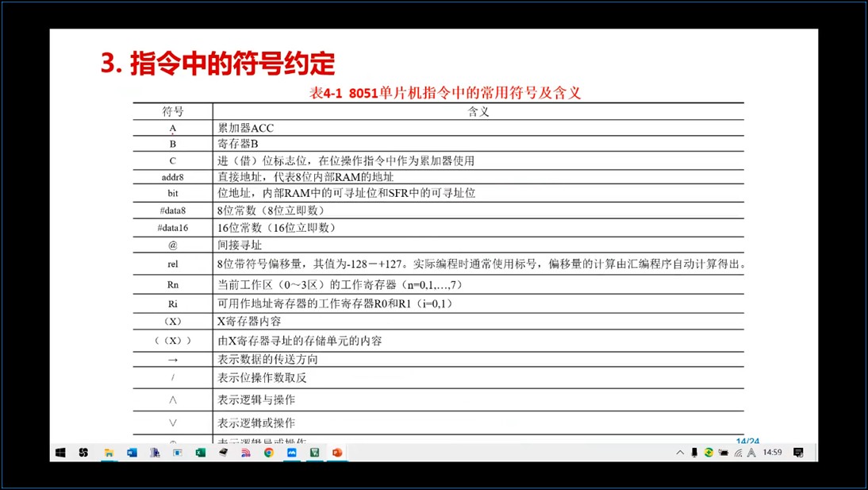This screenshot has height=490, width=868.
Task: Click the 表示逻辑或操作 description
Action: point(255,423)
